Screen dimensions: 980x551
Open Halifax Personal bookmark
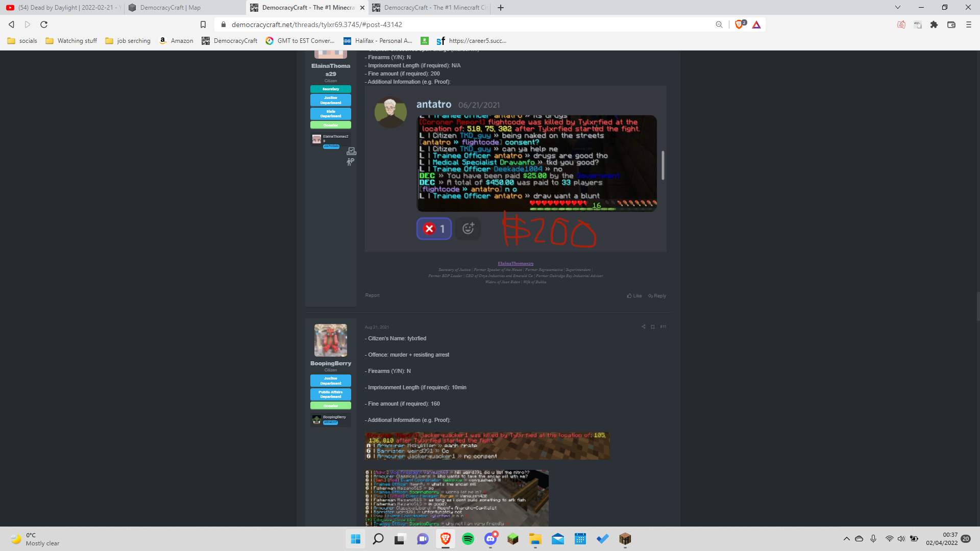pyautogui.click(x=378, y=41)
